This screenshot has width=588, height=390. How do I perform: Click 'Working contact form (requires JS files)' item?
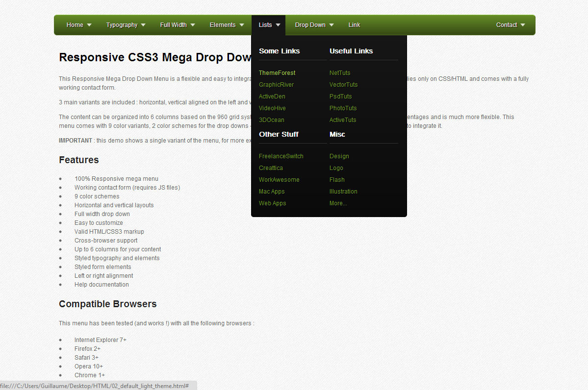click(x=127, y=188)
